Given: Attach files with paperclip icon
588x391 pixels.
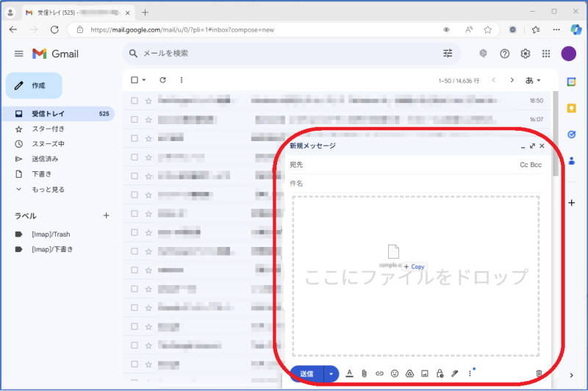Looking at the screenshot, I should pyautogui.click(x=364, y=373).
